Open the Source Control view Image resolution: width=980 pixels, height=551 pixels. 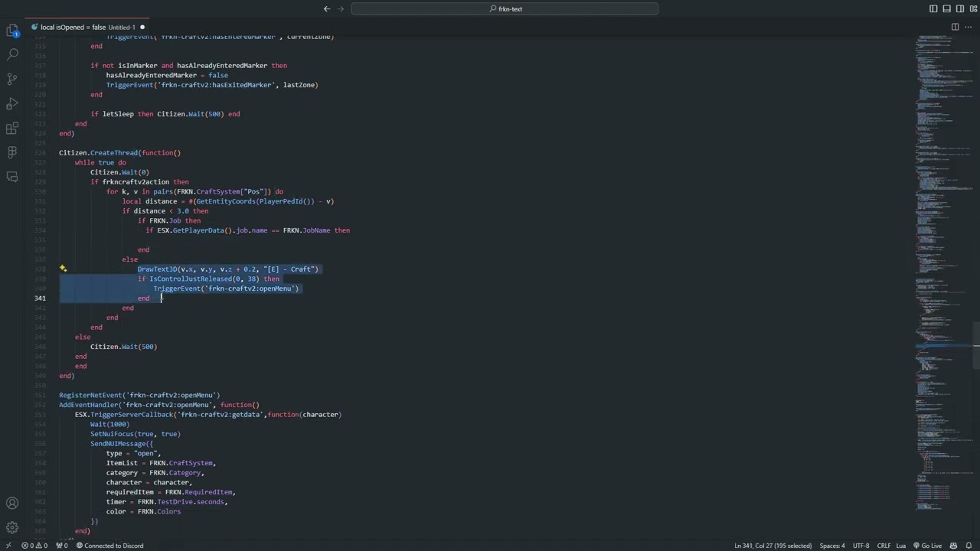pyautogui.click(x=12, y=80)
